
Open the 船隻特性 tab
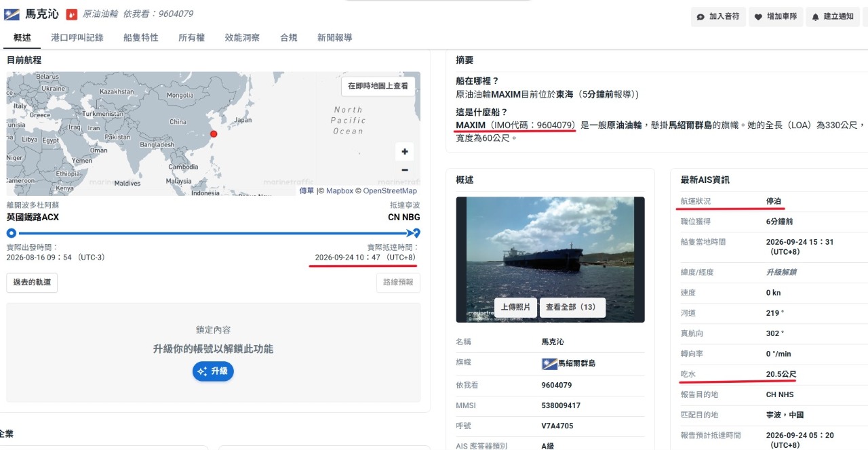(141, 38)
